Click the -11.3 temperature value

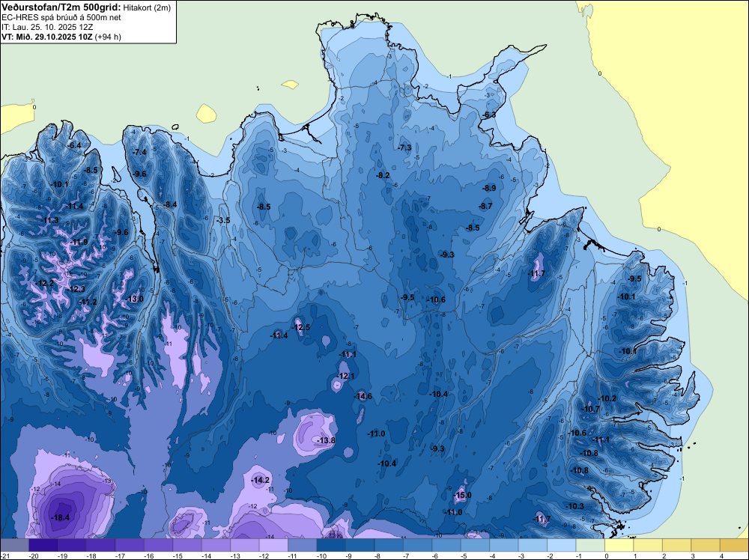pos(49,220)
